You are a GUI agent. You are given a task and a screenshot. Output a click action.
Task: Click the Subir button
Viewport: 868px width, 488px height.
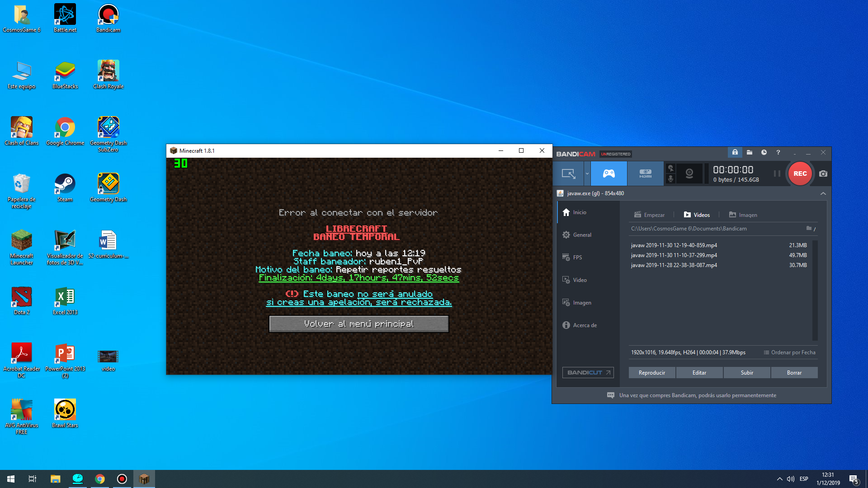click(x=747, y=373)
